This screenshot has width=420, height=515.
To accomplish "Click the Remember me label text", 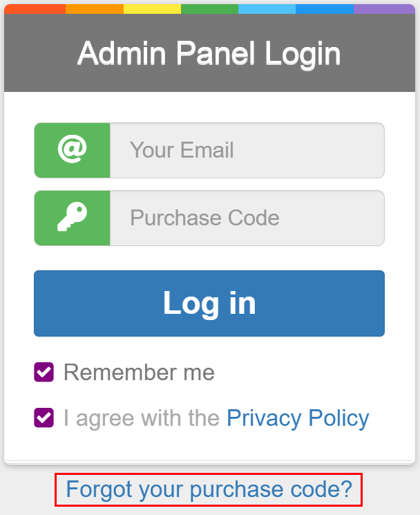I will click(x=139, y=372).
